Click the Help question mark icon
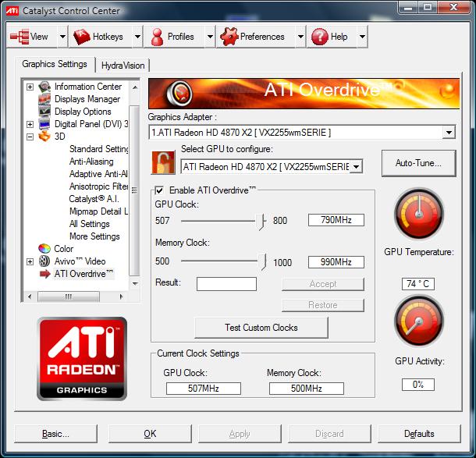This screenshot has height=458, width=476. [319, 37]
